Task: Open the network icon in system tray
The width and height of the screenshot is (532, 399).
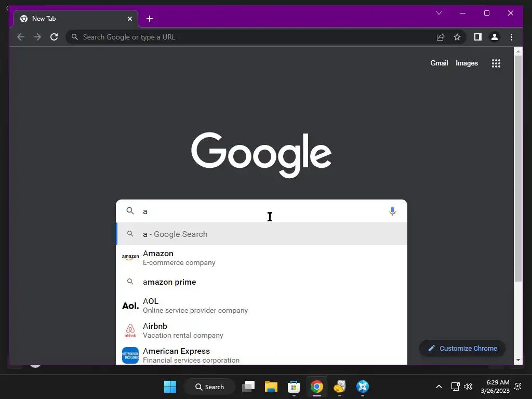Action: tap(455, 387)
